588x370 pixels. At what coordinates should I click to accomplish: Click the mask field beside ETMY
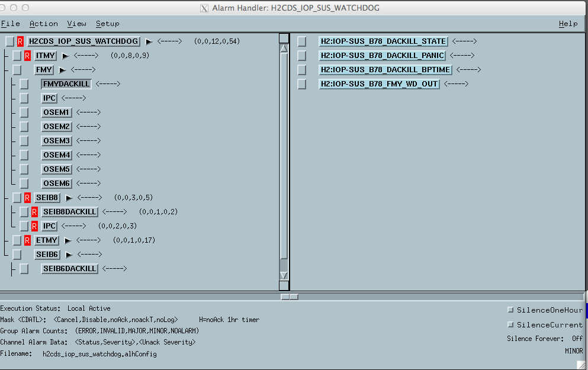(88, 240)
